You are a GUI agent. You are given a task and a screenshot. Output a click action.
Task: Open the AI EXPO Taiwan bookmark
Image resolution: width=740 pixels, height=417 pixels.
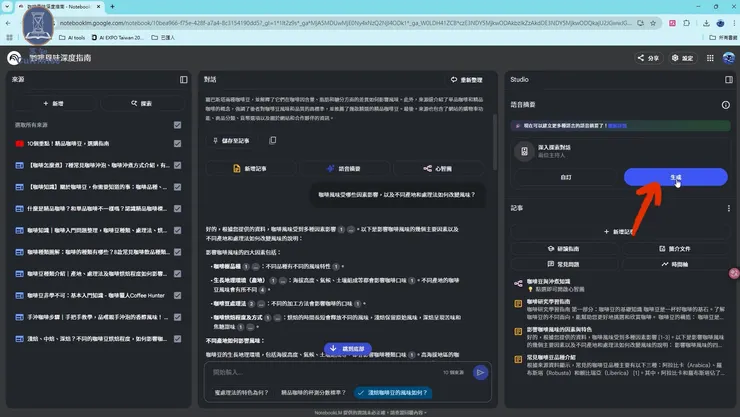point(118,37)
